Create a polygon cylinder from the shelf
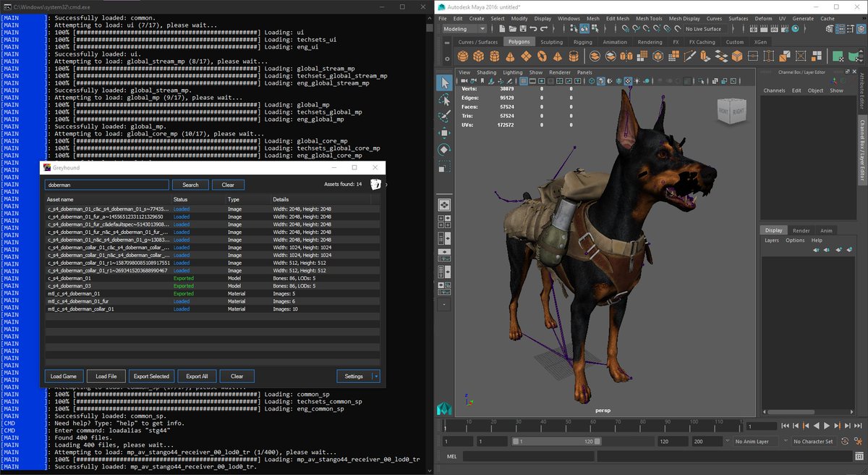The width and height of the screenshot is (868, 475). point(494,56)
